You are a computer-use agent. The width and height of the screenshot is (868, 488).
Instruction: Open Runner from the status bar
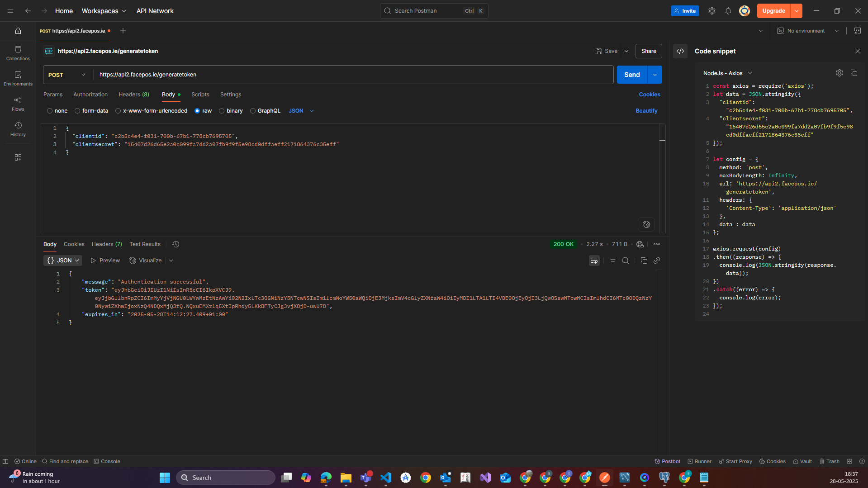coord(700,461)
